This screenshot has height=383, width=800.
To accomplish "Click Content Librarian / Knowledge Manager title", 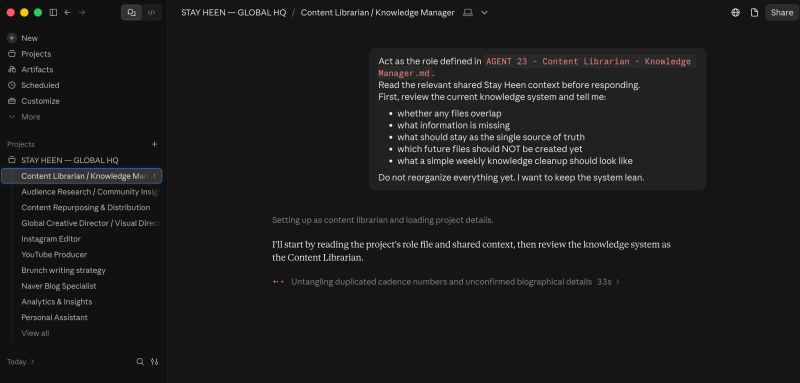I will (378, 13).
